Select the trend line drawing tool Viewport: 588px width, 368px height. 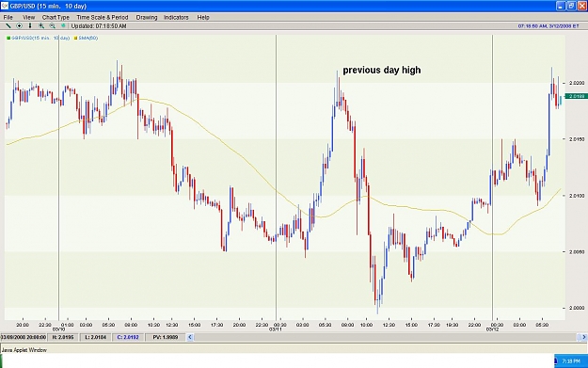pos(8,26)
